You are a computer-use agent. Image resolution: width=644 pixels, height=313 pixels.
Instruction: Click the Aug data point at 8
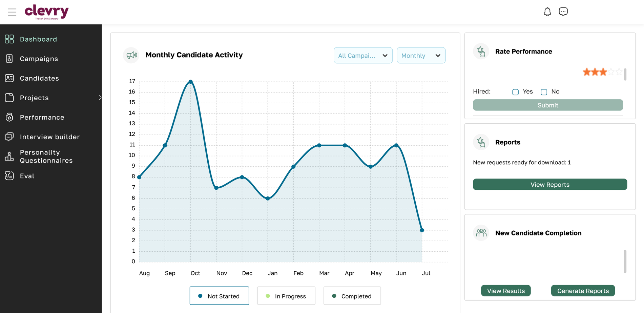coord(139,177)
